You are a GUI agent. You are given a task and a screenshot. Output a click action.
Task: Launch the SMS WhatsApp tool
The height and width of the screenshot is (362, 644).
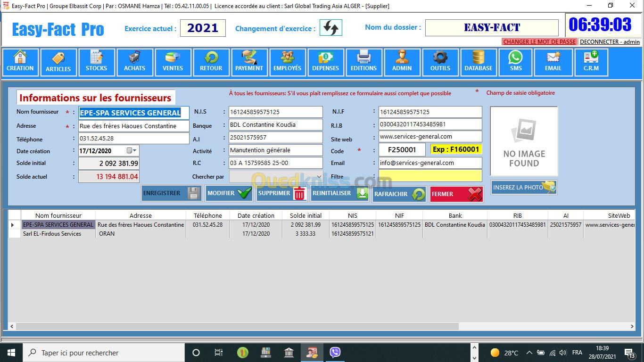[x=515, y=62]
